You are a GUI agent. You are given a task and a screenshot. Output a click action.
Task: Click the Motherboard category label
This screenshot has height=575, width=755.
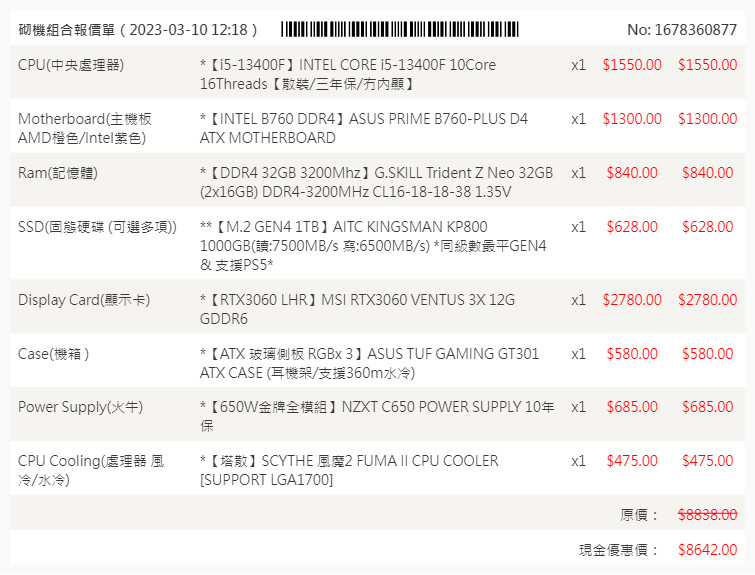83,128
